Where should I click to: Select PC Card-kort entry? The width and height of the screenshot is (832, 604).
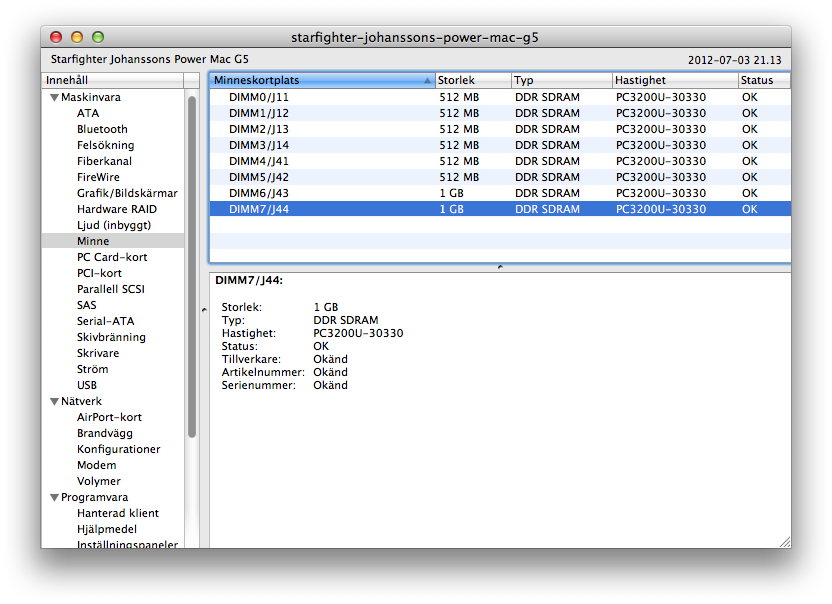(112, 257)
